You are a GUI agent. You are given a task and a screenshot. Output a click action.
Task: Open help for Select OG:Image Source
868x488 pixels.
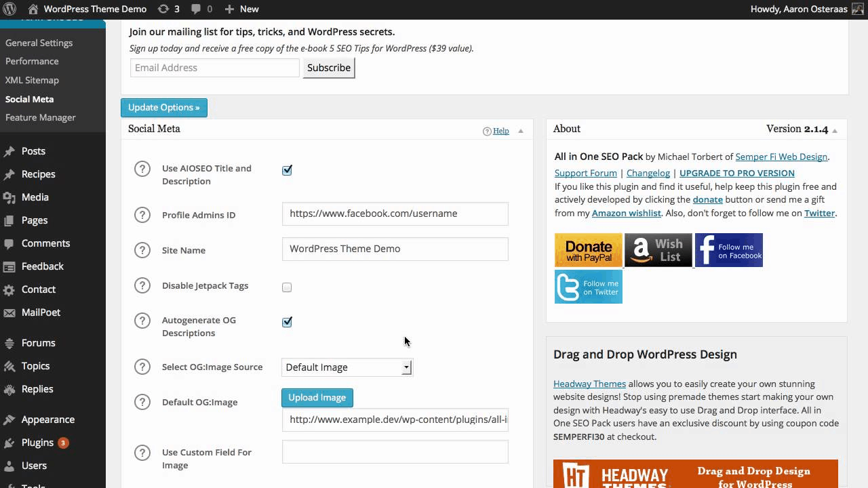pyautogui.click(x=142, y=367)
